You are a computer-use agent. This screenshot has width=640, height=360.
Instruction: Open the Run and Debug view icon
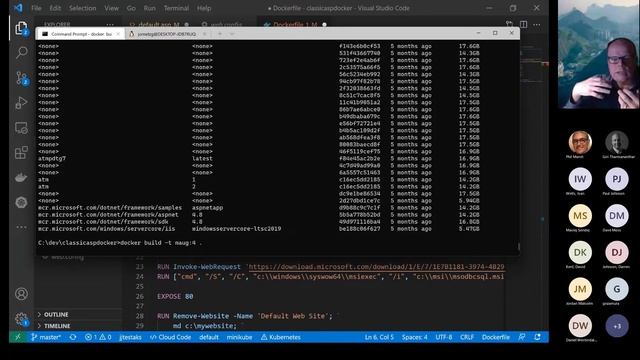(21, 102)
